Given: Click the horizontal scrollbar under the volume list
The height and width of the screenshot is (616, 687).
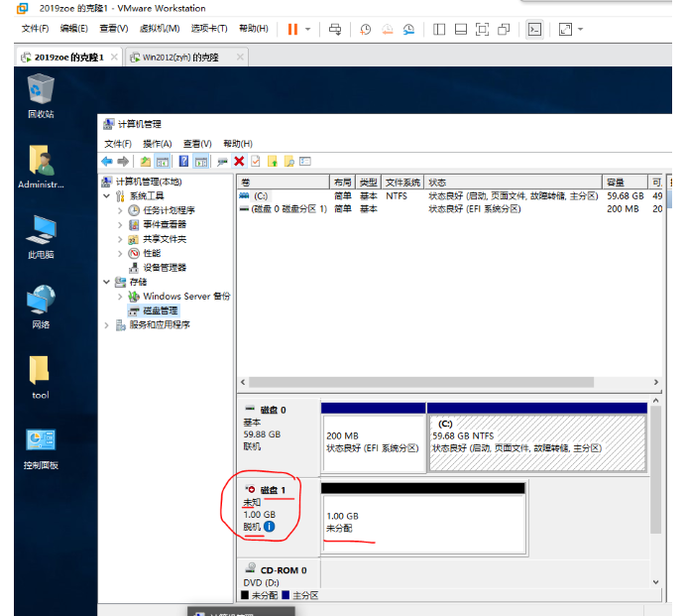Looking at the screenshot, I should point(421,382).
